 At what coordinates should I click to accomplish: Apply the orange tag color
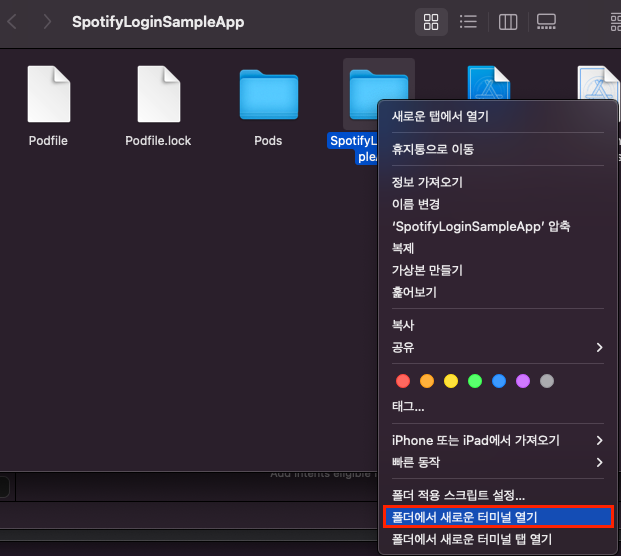point(427,381)
